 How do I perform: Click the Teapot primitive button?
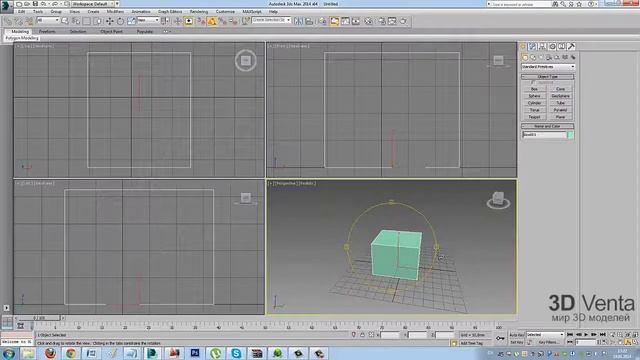[534, 117]
